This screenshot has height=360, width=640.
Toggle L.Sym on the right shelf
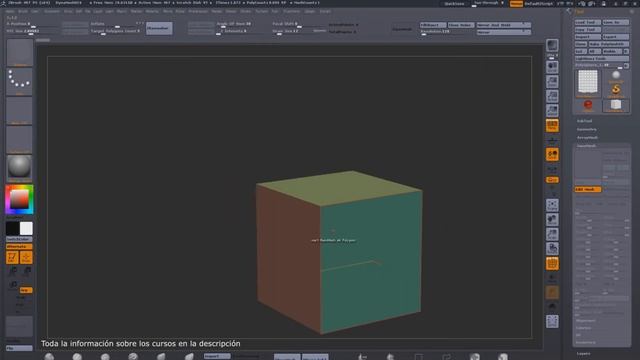tap(552, 169)
